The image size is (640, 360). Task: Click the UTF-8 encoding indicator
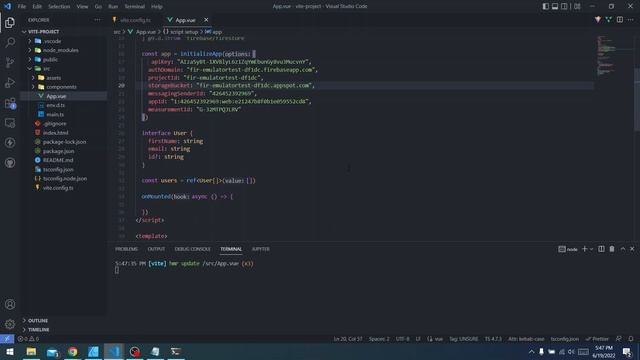(402, 339)
